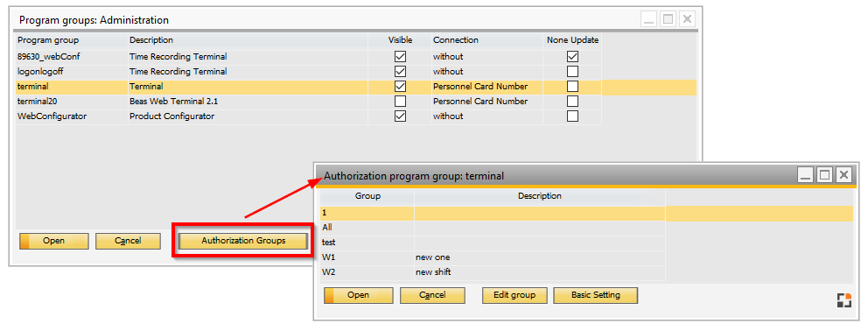868x331 pixels.
Task: Click Open in Program groups window
Action: [53, 241]
